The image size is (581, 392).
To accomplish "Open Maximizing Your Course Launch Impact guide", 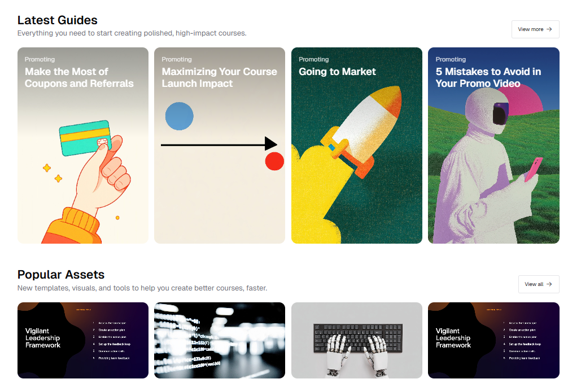I will 220,146.
